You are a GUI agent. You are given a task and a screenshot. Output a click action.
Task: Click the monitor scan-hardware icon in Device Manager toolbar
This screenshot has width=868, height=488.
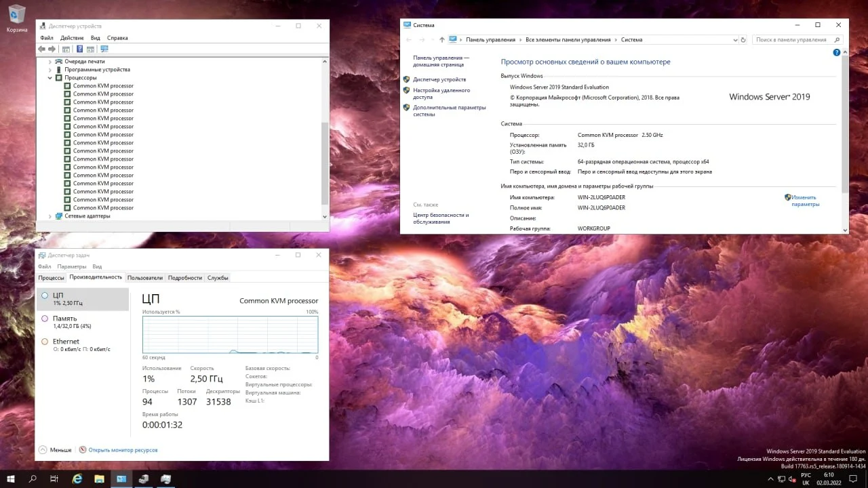point(104,49)
